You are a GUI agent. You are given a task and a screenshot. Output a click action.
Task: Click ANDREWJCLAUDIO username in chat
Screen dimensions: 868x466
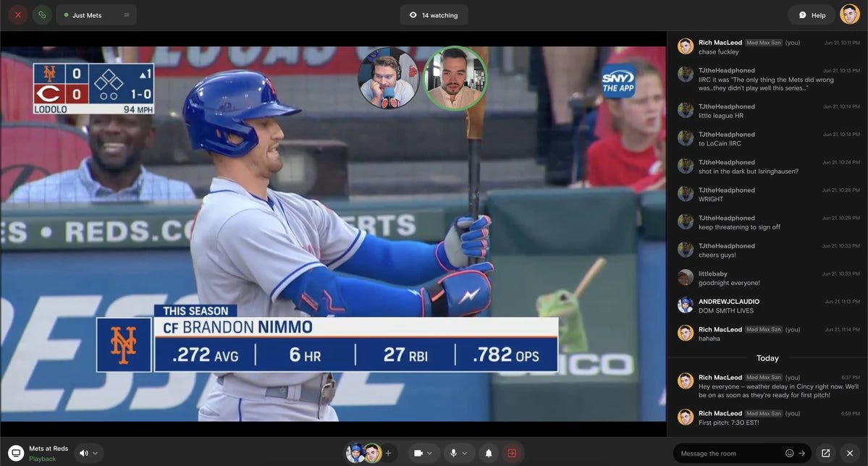(728, 302)
